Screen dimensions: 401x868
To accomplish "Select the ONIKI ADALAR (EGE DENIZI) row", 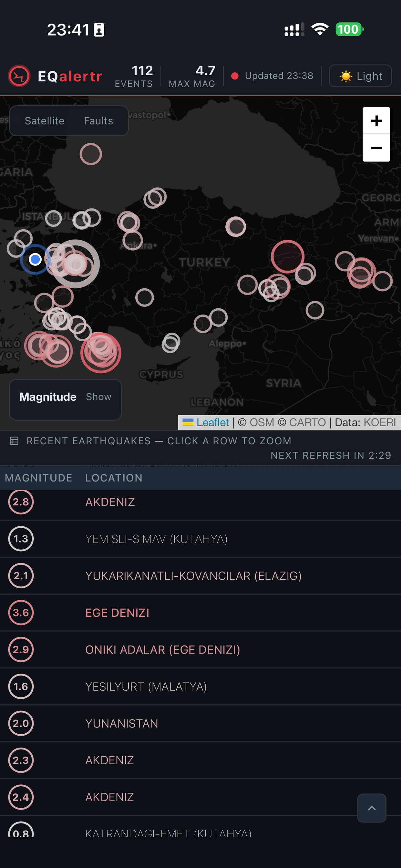I will 200,649.
